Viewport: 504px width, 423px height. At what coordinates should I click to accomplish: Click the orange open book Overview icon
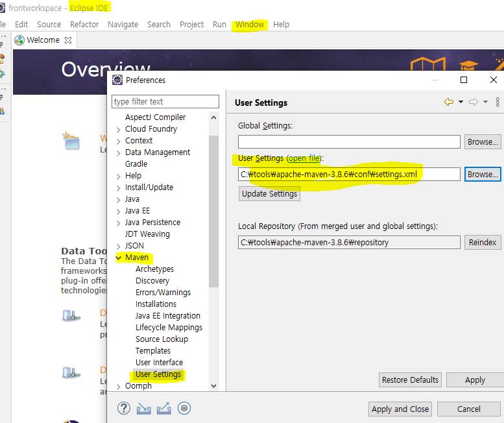pos(428,64)
